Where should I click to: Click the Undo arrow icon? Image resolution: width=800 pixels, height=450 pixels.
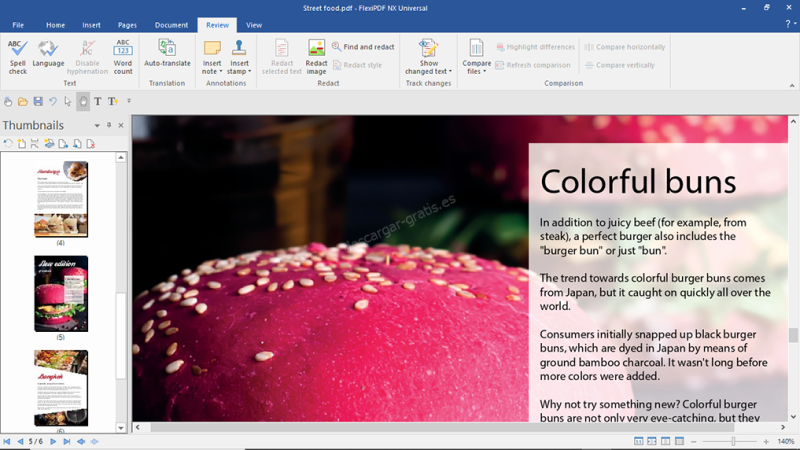(53, 101)
